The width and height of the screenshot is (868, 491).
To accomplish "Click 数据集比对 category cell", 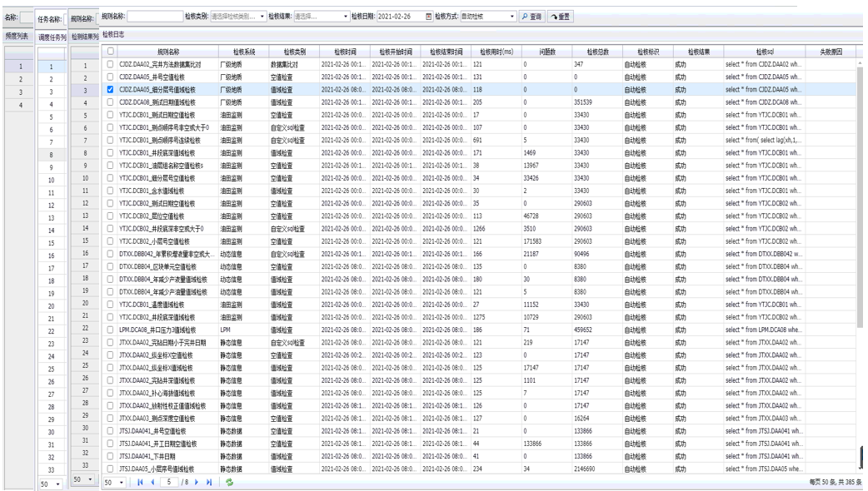I will coord(284,65).
